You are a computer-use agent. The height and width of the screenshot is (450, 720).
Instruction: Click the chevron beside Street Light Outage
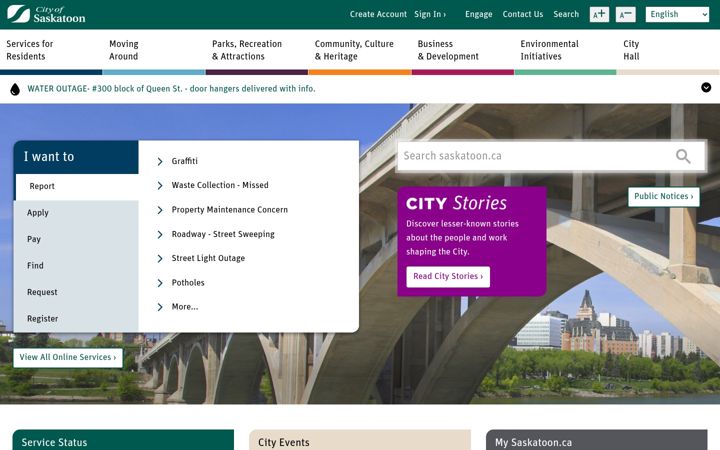pyautogui.click(x=160, y=259)
